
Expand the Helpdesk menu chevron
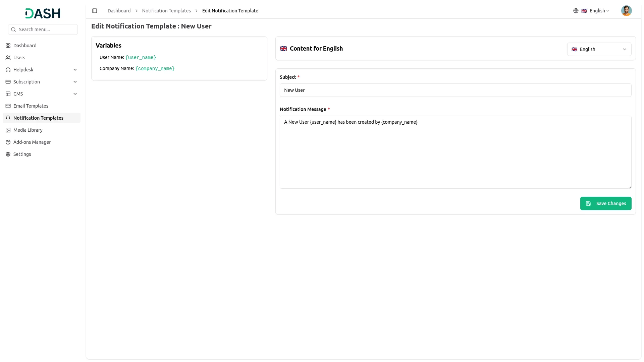[75, 70]
